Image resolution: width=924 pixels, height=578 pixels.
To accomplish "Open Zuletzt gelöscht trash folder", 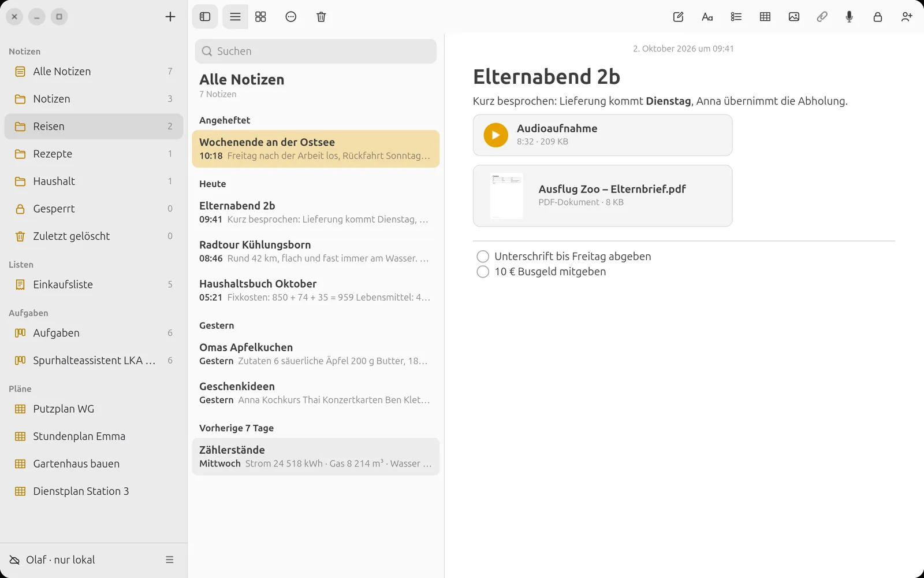I will click(x=94, y=236).
